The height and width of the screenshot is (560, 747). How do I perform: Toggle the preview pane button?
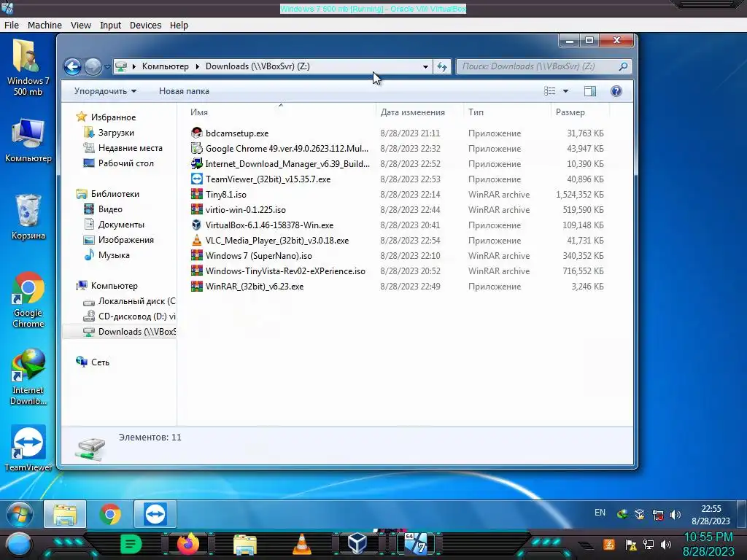589,91
